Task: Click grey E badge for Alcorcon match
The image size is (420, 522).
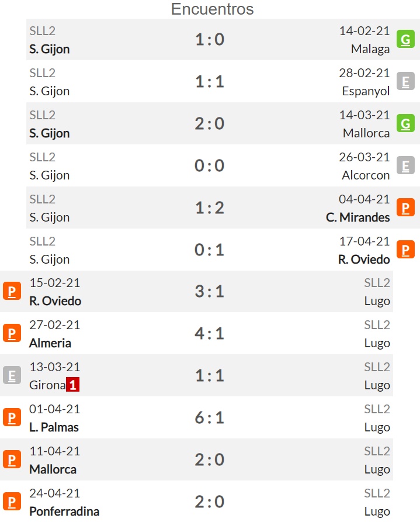Action: [405, 165]
